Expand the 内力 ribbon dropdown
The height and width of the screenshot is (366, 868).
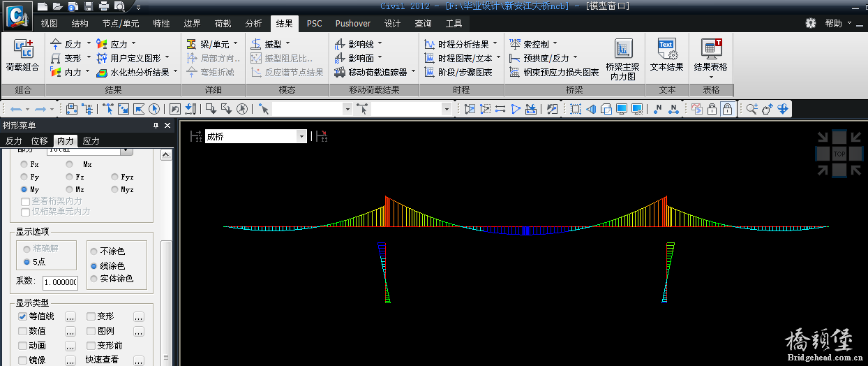click(x=89, y=72)
